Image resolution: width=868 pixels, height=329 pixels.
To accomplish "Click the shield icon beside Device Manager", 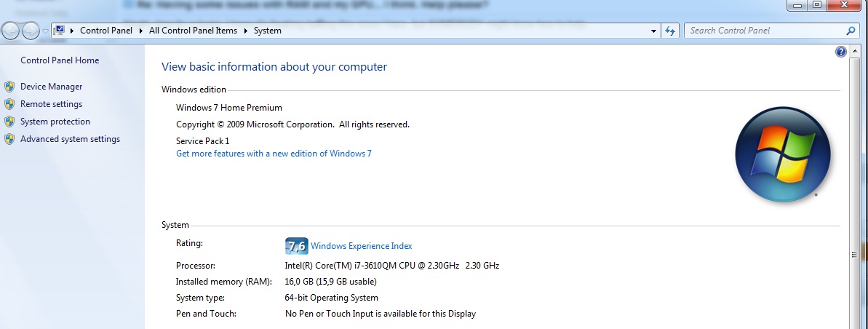I will (9, 87).
